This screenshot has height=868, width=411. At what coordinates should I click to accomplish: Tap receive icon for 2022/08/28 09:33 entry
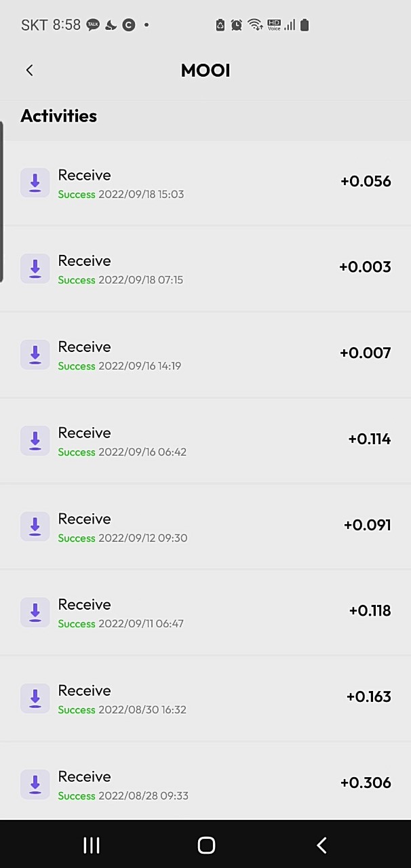(x=35, y=785)
